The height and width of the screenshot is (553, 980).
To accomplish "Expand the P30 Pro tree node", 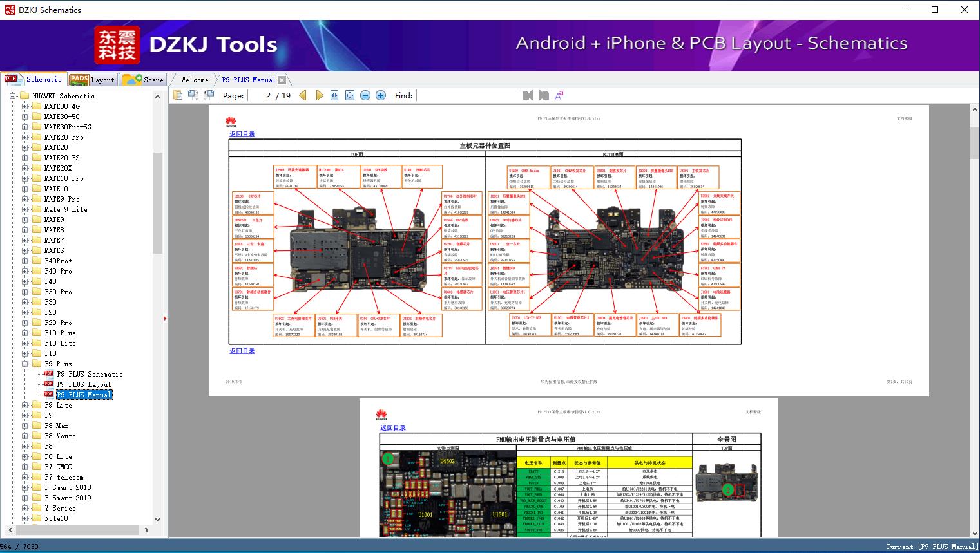I will pos(24,292).
